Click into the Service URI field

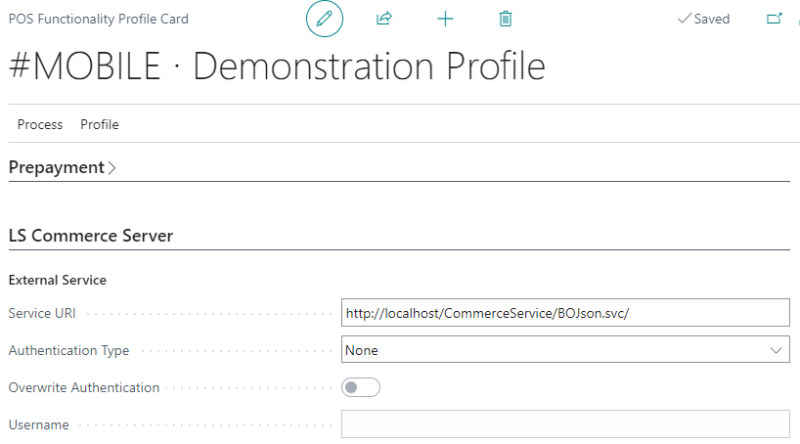565,313
